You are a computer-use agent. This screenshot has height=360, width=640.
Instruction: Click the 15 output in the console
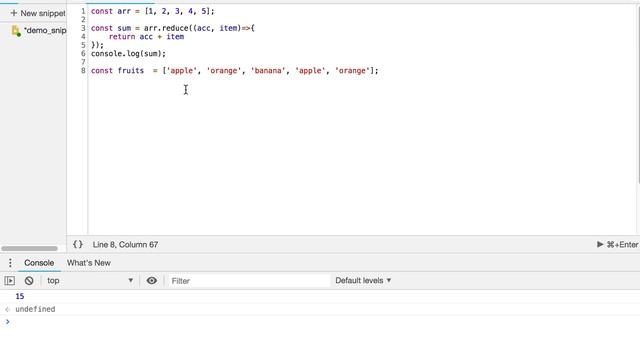[20, 296]
